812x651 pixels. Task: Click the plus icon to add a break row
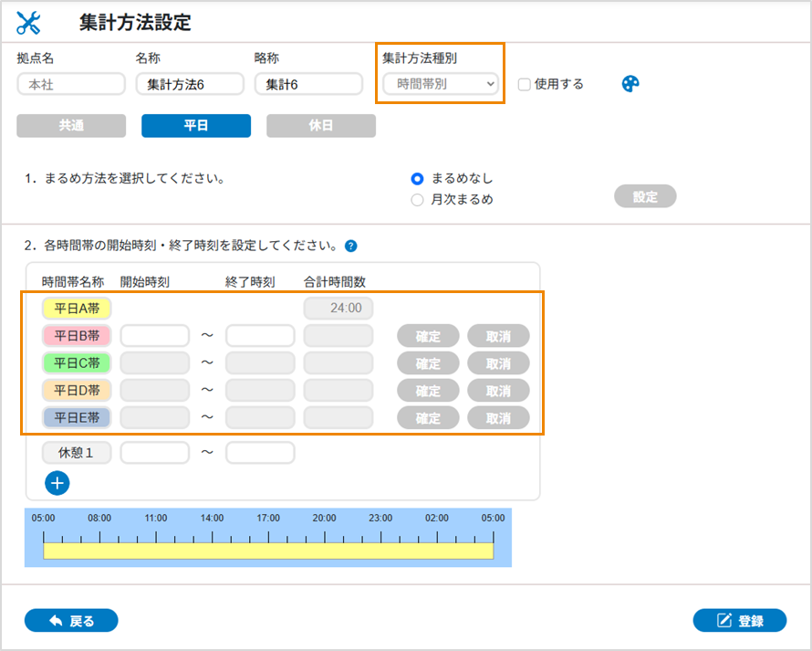click(x=57, y=483)
